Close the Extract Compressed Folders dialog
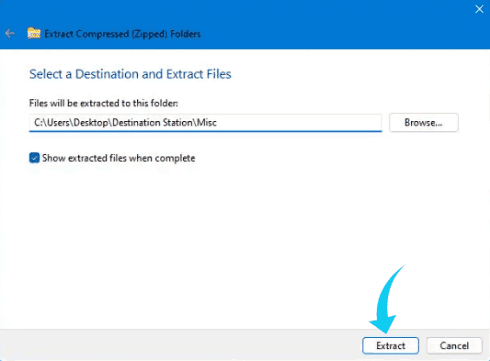The image size is (490, 361). (x=479, y=9)
